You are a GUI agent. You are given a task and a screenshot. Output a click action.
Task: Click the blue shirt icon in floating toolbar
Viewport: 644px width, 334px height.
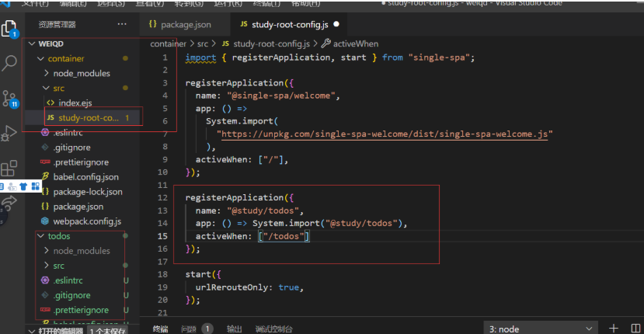(23, 186)
